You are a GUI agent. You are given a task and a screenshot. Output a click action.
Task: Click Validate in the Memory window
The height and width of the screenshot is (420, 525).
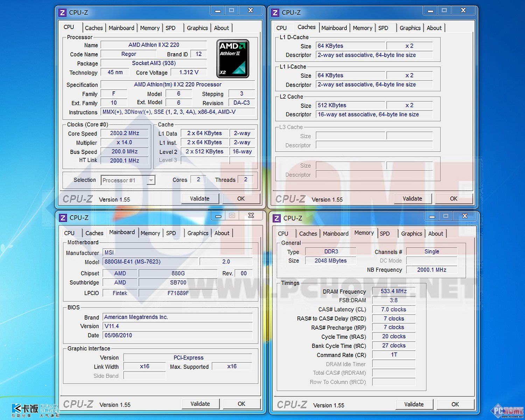tap(414, 405)
